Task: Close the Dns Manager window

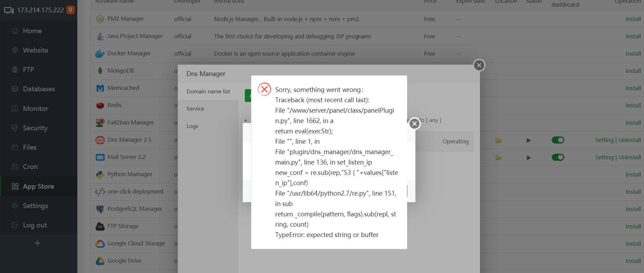Action: coord(479,65)
